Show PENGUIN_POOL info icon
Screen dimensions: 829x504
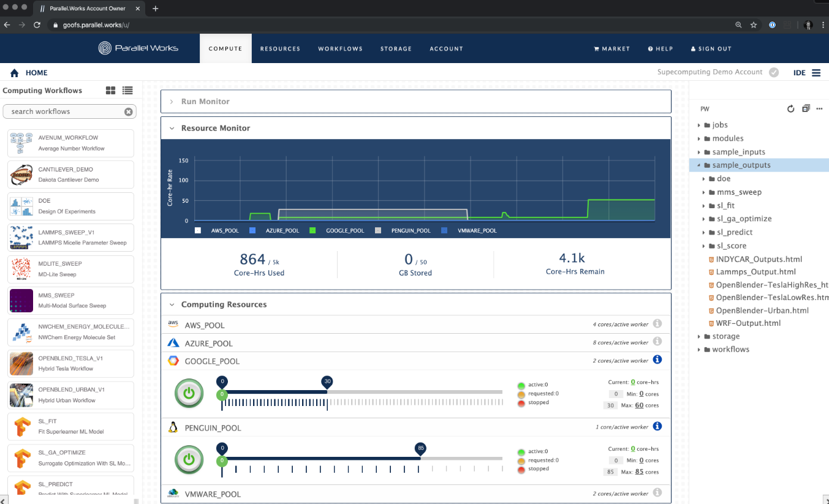coord(657,426)
